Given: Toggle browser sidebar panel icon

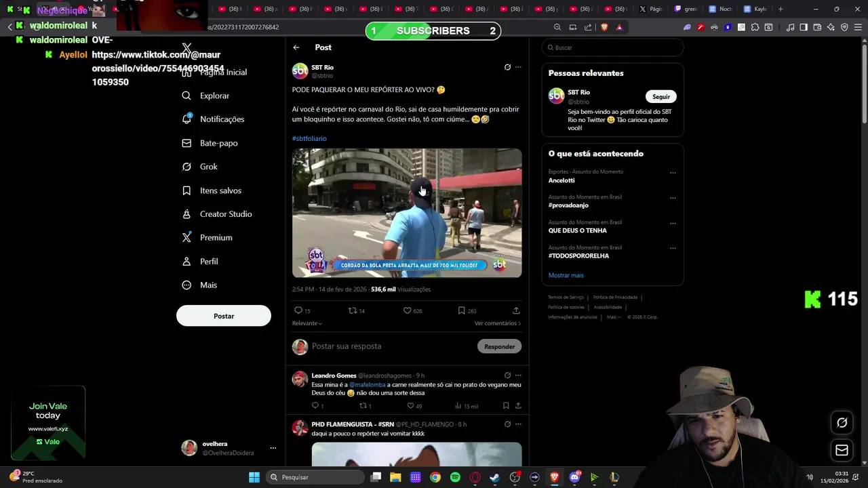Looking at the screenshot, I should coord(804,27).
